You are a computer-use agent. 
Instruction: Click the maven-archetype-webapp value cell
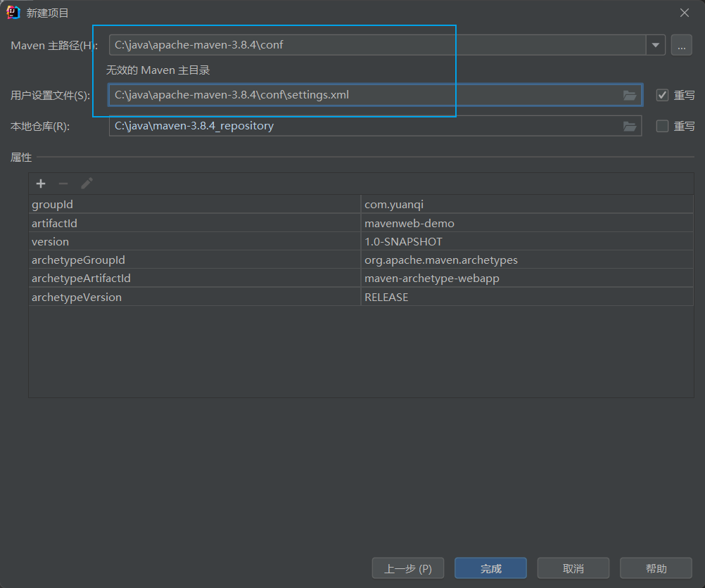tap(527, 279)
